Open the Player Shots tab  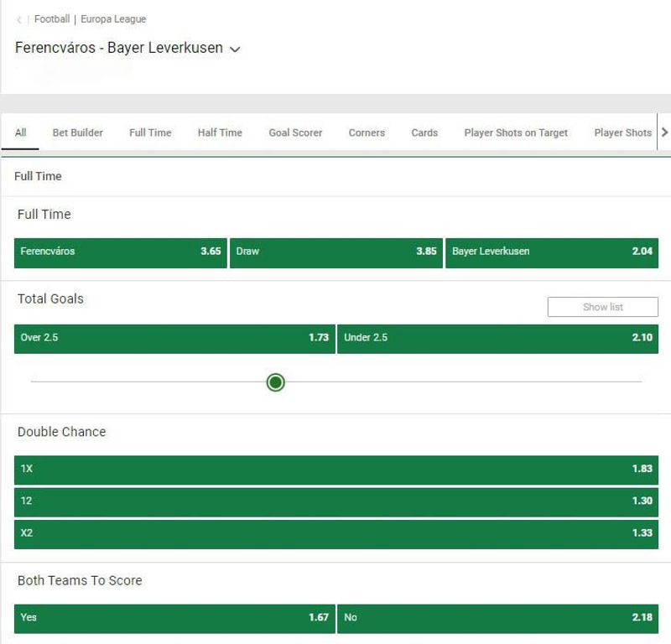[x=623, y=132]
